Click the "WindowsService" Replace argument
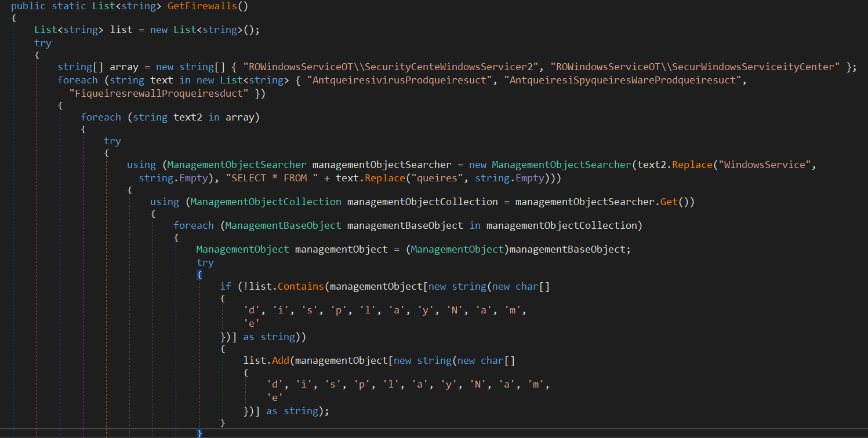This screenshot has width=868, height=438. pyautogui.click(x=761, y=165)
